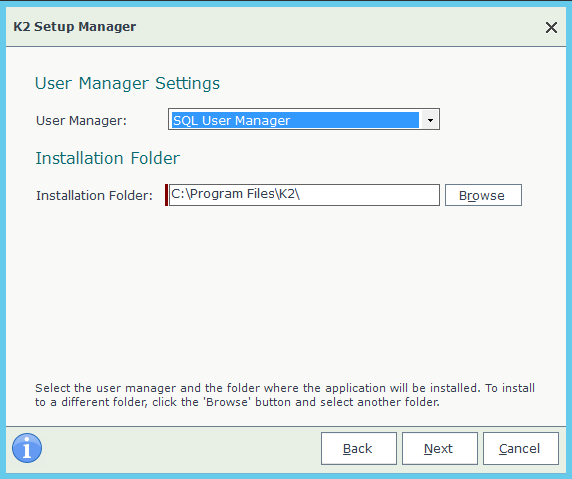Viewport: 572px width, 479px height.
Task: Open the Browse folder dialog
Action: point(483,195)
